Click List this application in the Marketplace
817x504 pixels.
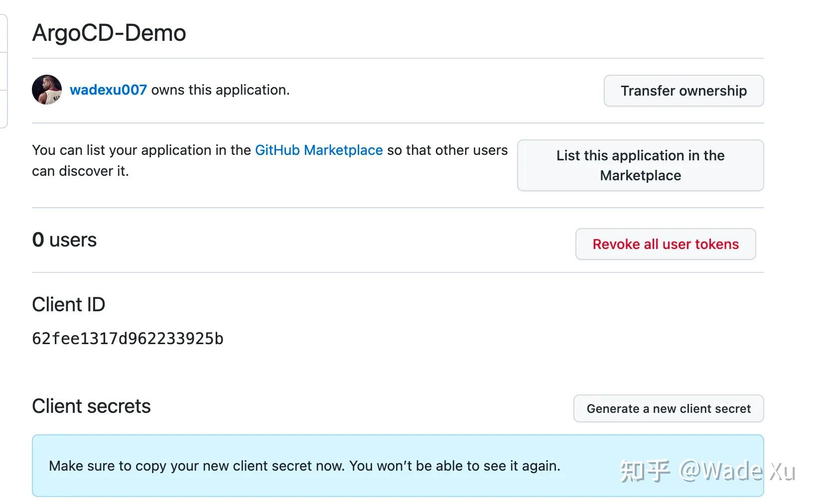pos(640,165)
